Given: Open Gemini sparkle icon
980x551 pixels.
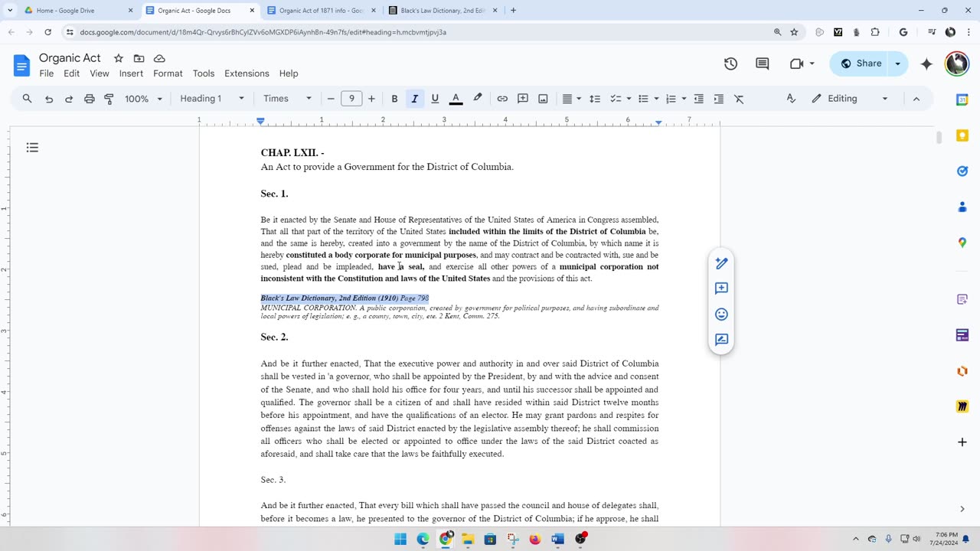Looking at the screenshot, I should click(926, 64).
